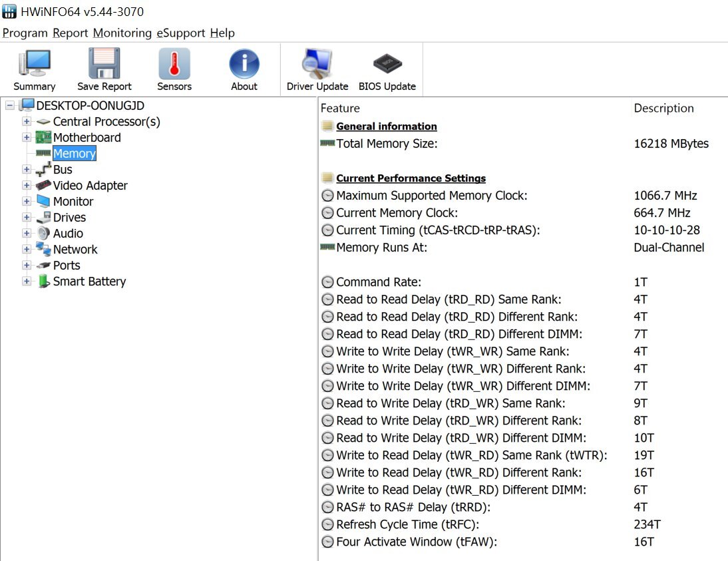Click the Video Adapter card icon

point(43,186)
